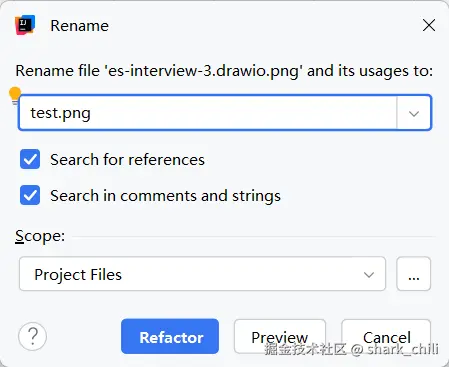
Task: Cancel the rename operation
Action: 386,336
